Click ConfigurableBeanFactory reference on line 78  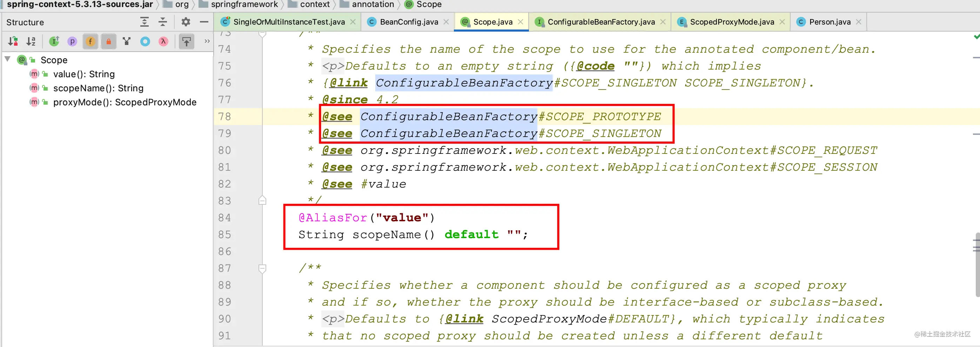449,116
